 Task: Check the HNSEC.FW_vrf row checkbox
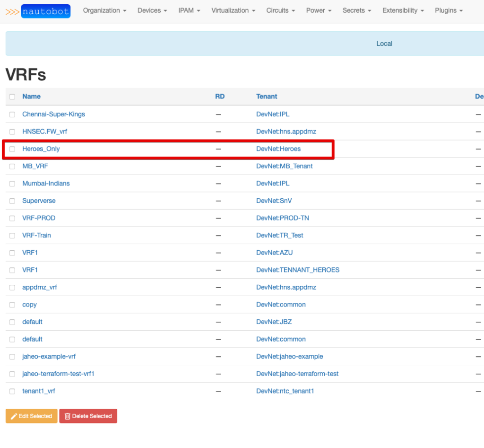[x=12, y=132]
